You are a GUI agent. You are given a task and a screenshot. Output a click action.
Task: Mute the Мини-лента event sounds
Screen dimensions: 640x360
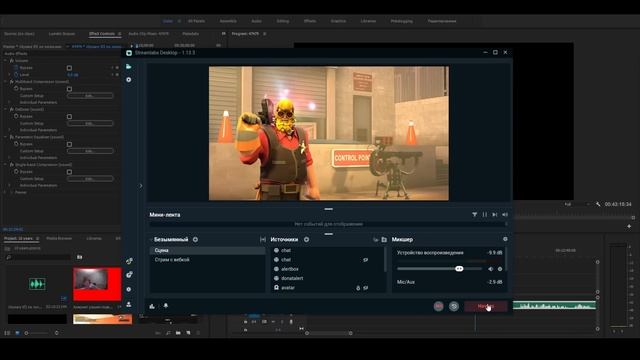[505, 215]
